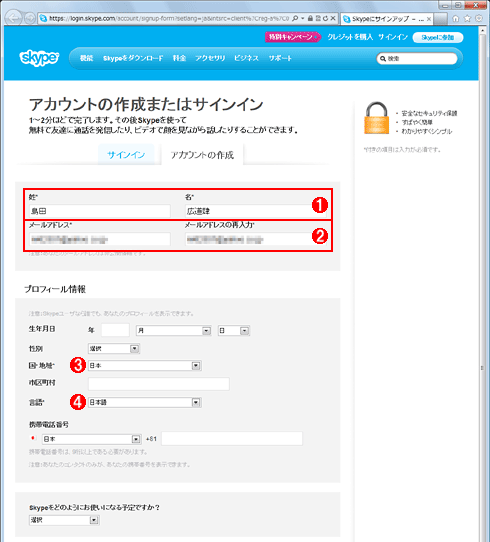This screenshot has height=542, width=490.
Task: Open the mobile phone country 日本 dropdown
Action: (x=92, y=439)
